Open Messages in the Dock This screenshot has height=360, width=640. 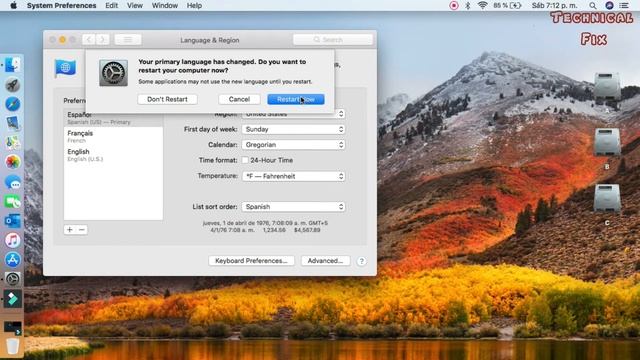pyautogui.click(x=13, y=182)
